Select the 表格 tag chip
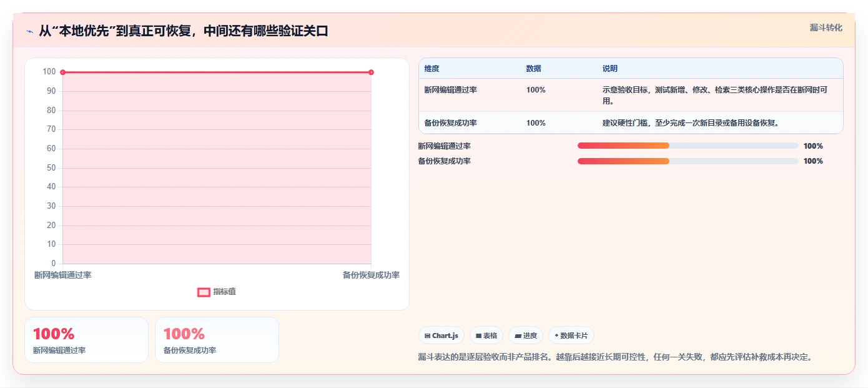Image resolution: width=868 pixels, height=388 pixels. (486, 336)
